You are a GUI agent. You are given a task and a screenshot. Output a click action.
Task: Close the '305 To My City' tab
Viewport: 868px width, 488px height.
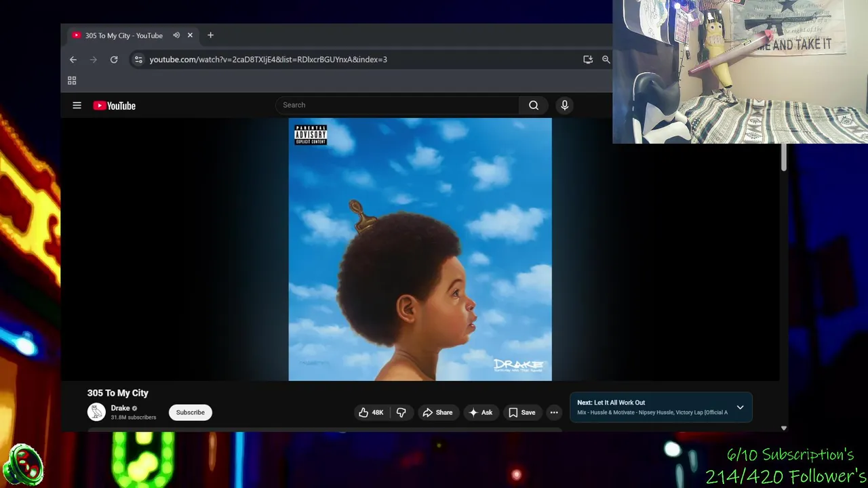pyautogui.click(x=190, y=35)
